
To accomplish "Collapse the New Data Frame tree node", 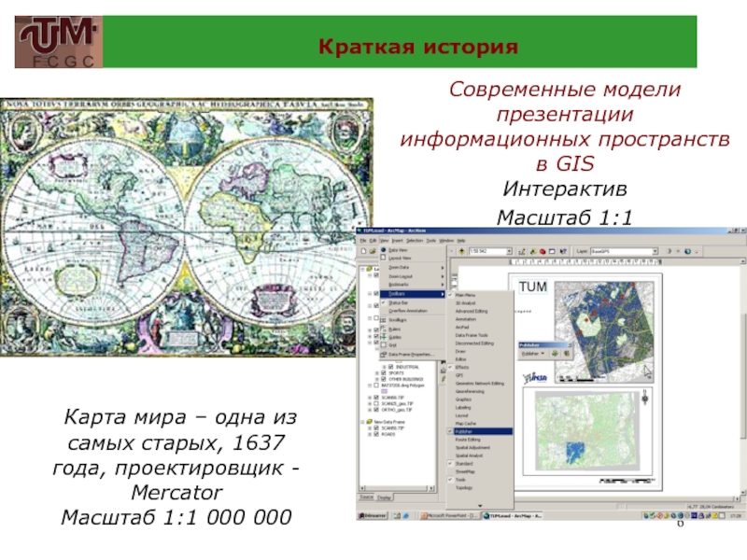I will (362, 422).
